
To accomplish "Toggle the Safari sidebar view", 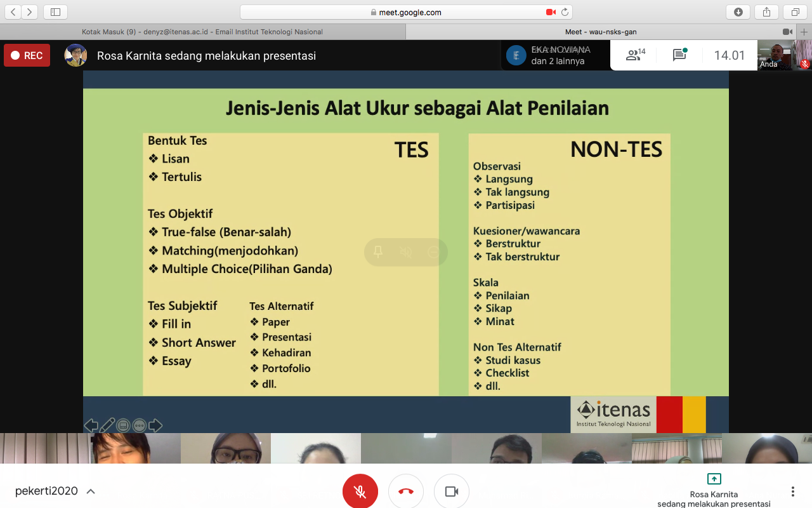I will click(55, 12).
